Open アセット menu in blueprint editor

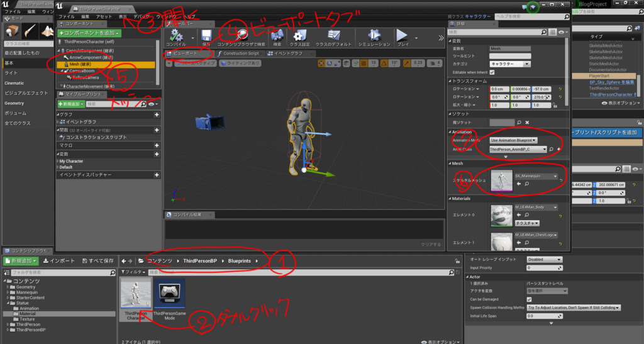pyautogui.click(x=104, y=17)
